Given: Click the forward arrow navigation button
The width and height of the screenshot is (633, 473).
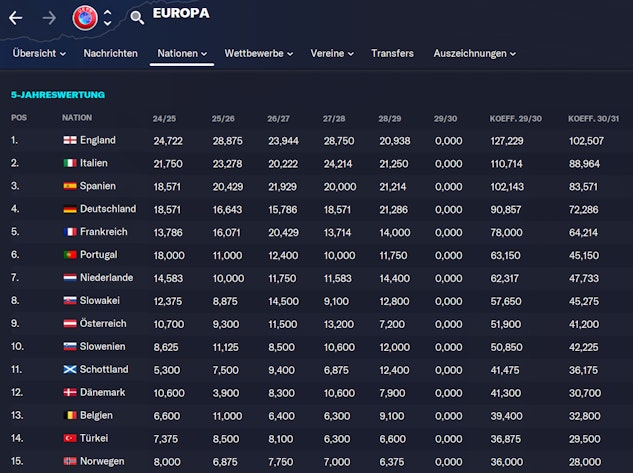Looking at the screenshot, I should tap(49, 17).
